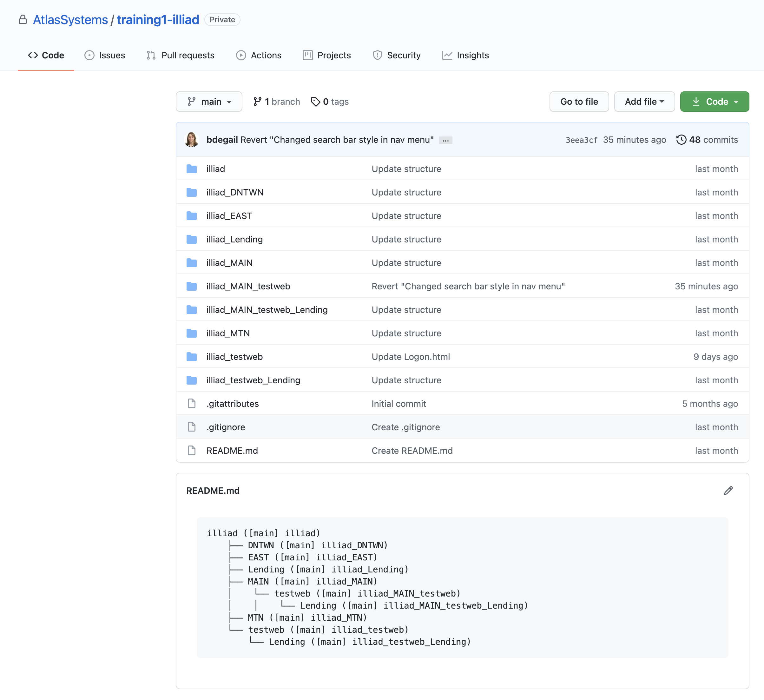Open the illiad_testweb_Lending folder entry

(253, 380)
